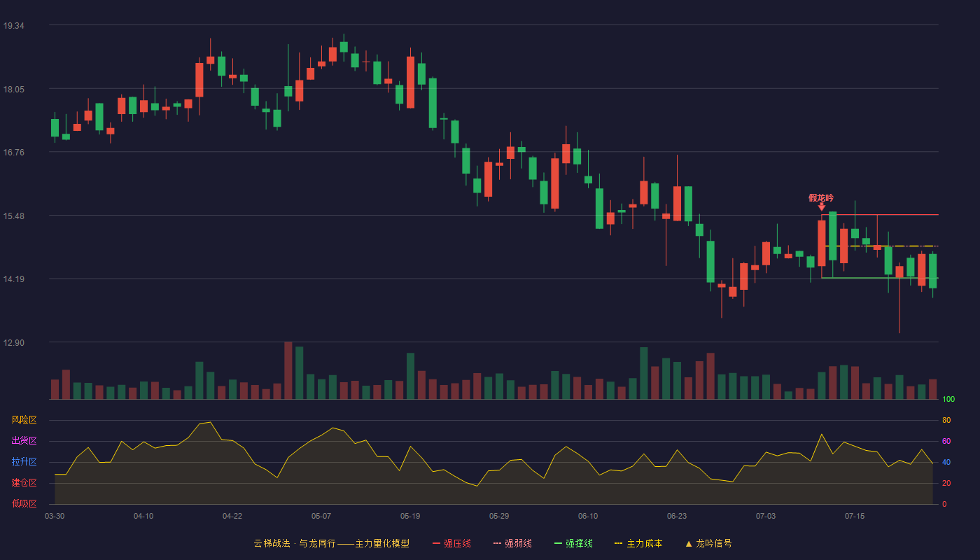Viewport: 980px width, 560px height.
Task: Click the 低吸区 zone label
Action: coord(24,503)
